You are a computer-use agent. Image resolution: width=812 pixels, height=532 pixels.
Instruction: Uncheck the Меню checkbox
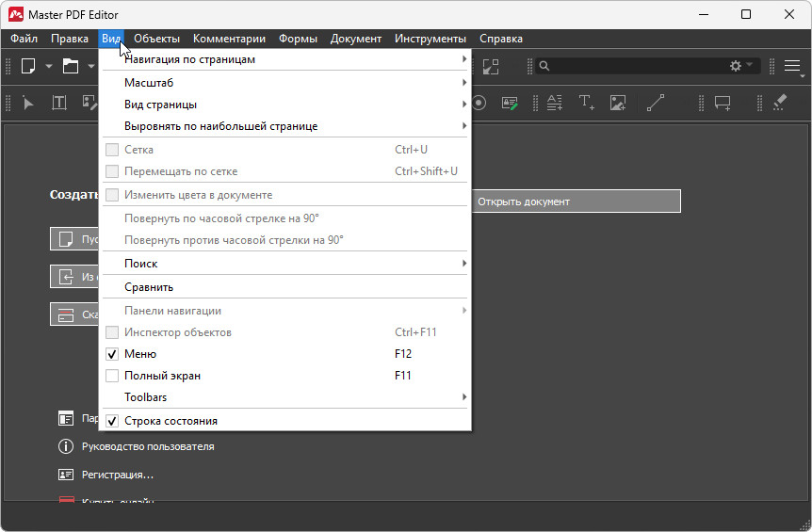pyautogui.click(x=113, y=354)
